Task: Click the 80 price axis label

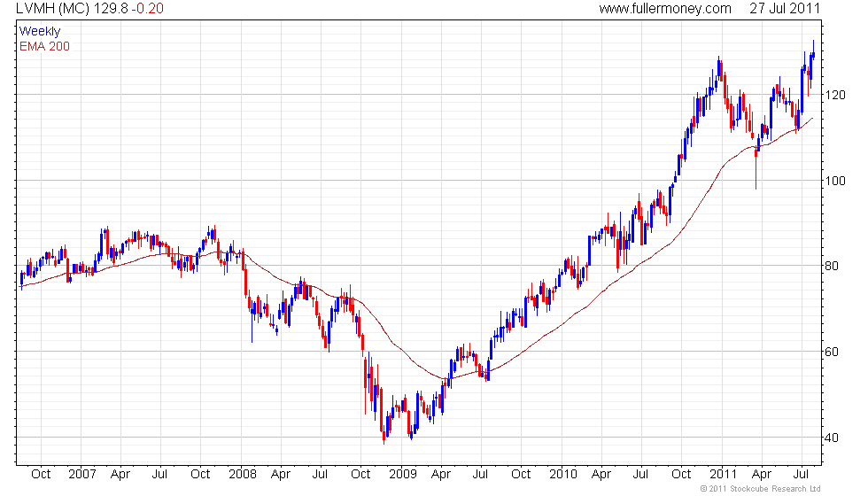Action: pyautogui.click(x=832, y=267)
